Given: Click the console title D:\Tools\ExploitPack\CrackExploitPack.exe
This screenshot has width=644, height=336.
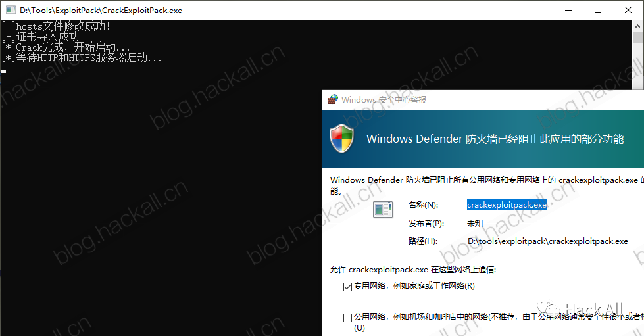Looking at the screenshot, I should (101, 11).
